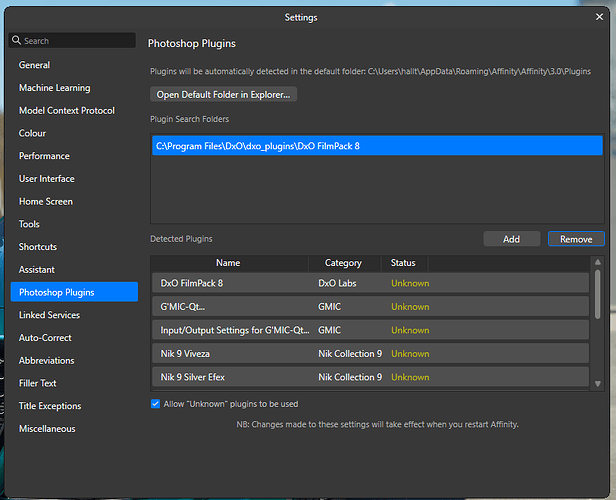Select Filler Text category
The image size is (616, 500).
pos(38,383)
